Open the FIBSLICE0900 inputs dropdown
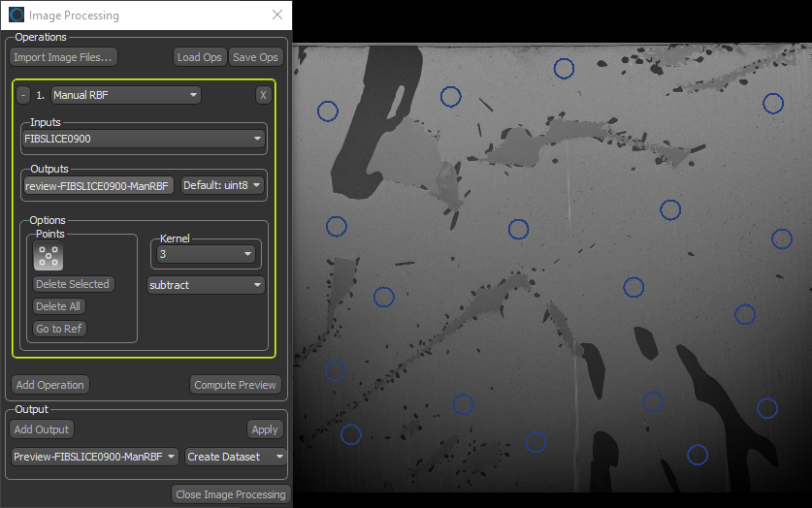 143,139
